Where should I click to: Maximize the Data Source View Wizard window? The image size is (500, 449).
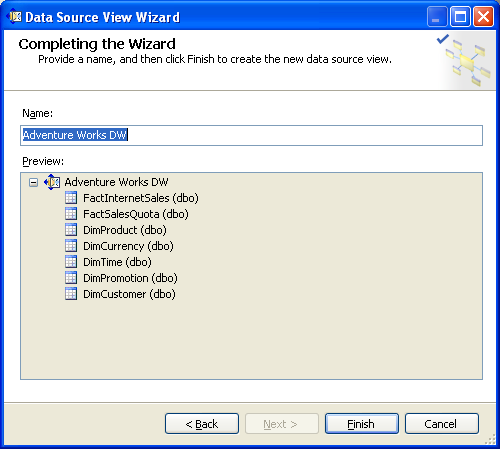460,17
